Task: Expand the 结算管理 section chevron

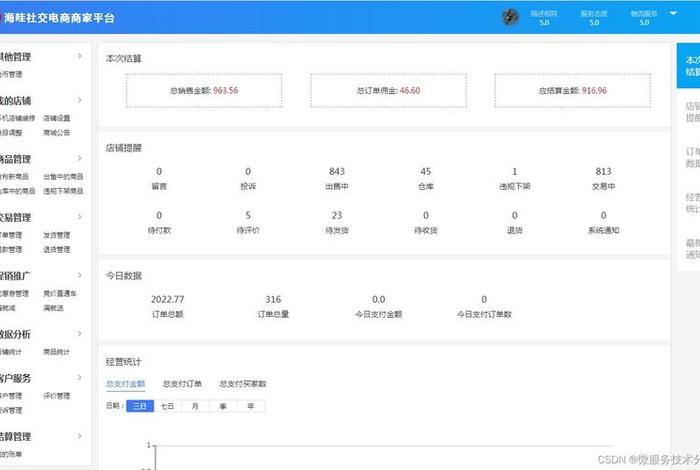Action: tap(79, 436)
